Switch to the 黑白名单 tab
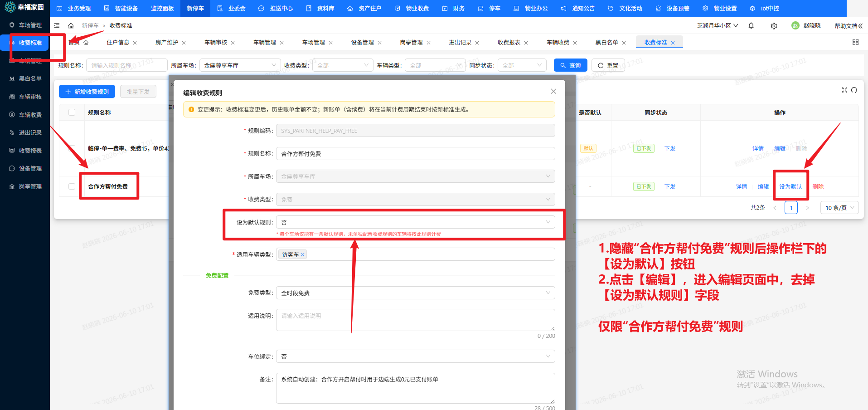This screenshot has width=868, height=410. 607,42
